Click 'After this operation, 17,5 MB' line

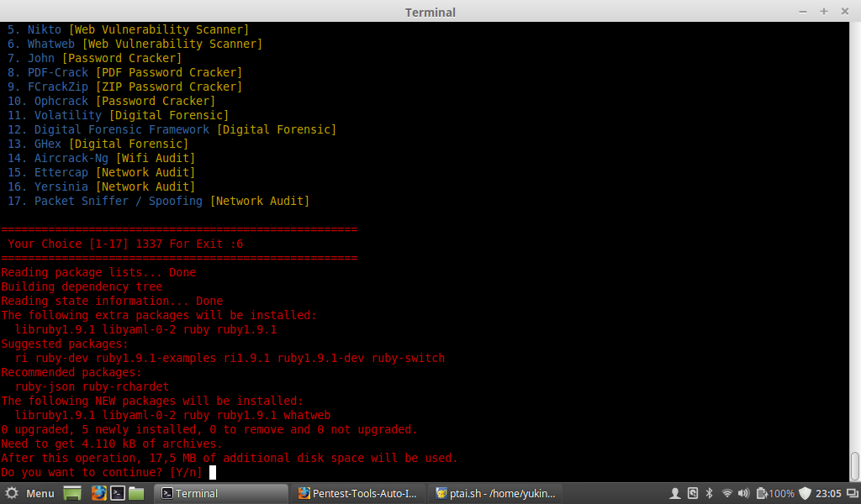click(x=230, y=458)
